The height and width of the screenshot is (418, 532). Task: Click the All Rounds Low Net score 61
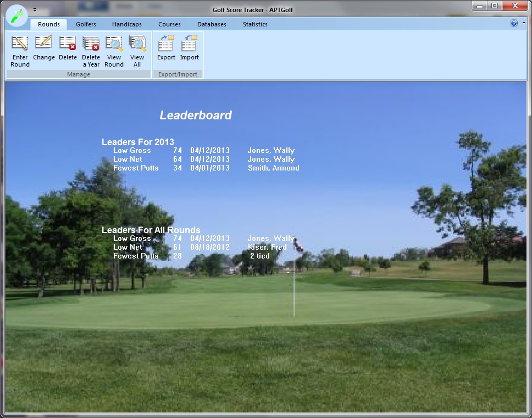[178, 247]
